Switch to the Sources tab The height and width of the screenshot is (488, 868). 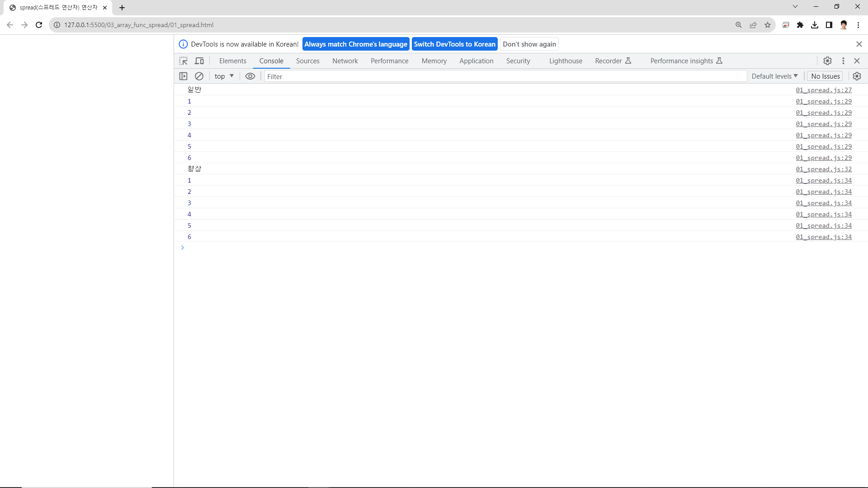click(x=307, y=61)
